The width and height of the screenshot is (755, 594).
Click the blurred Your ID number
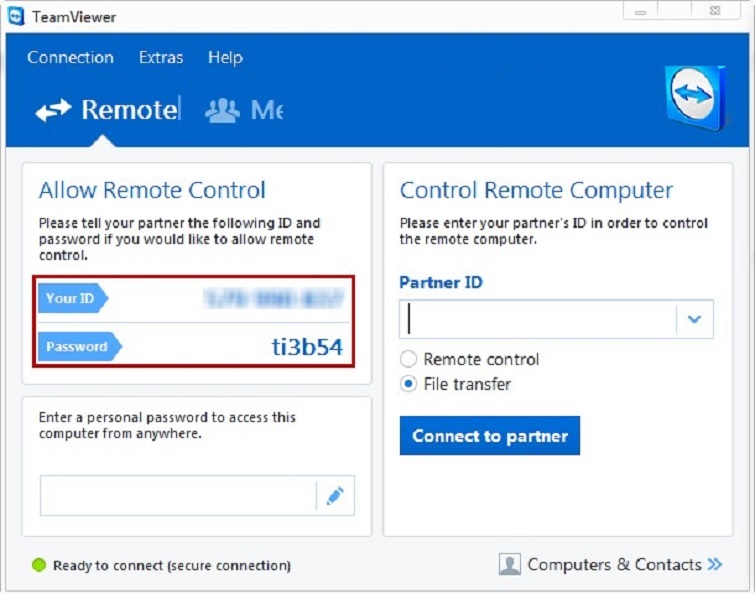coord(274,298)
